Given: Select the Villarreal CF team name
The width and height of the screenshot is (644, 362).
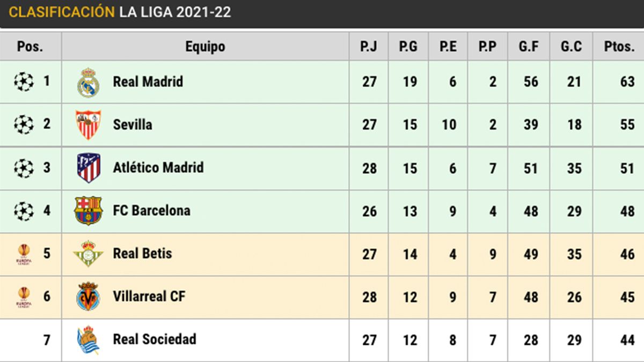Looking at the screenshot, I should pyautogui.click(x=149, y=296).
